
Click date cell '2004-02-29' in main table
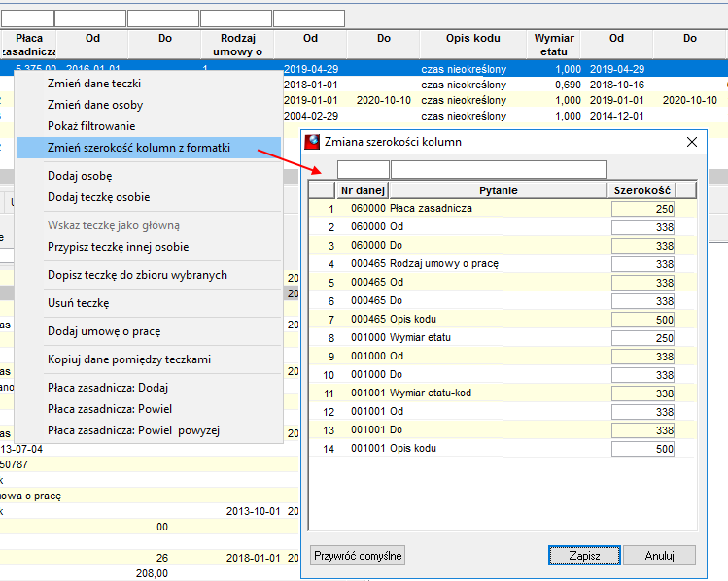point(311,116)
